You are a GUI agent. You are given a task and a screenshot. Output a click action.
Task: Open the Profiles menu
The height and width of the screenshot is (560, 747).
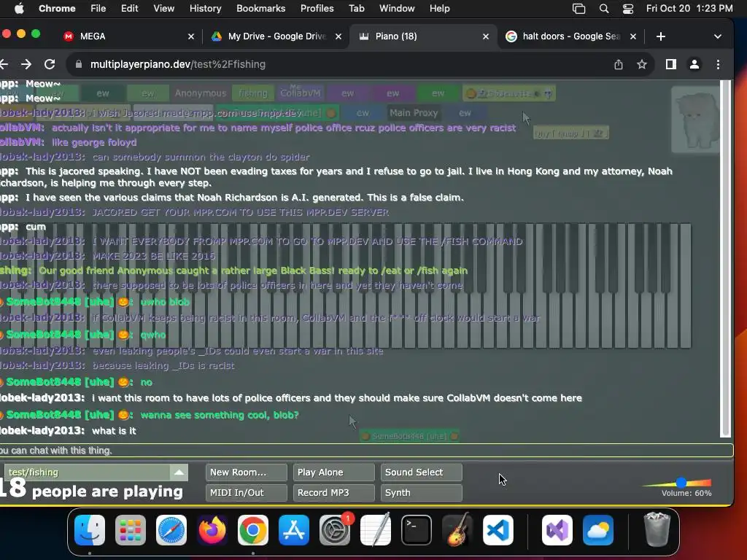tap(317, 9)
